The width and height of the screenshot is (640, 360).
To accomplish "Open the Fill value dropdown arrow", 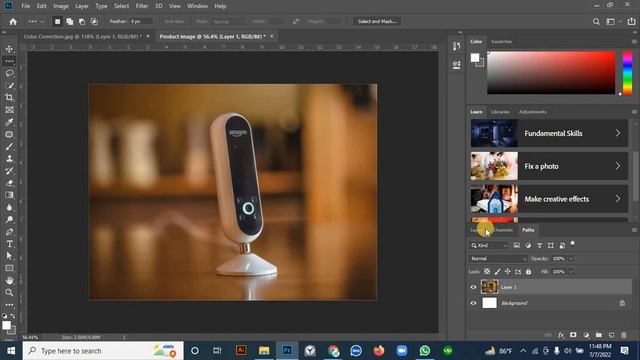I will [x=571, y=271].
